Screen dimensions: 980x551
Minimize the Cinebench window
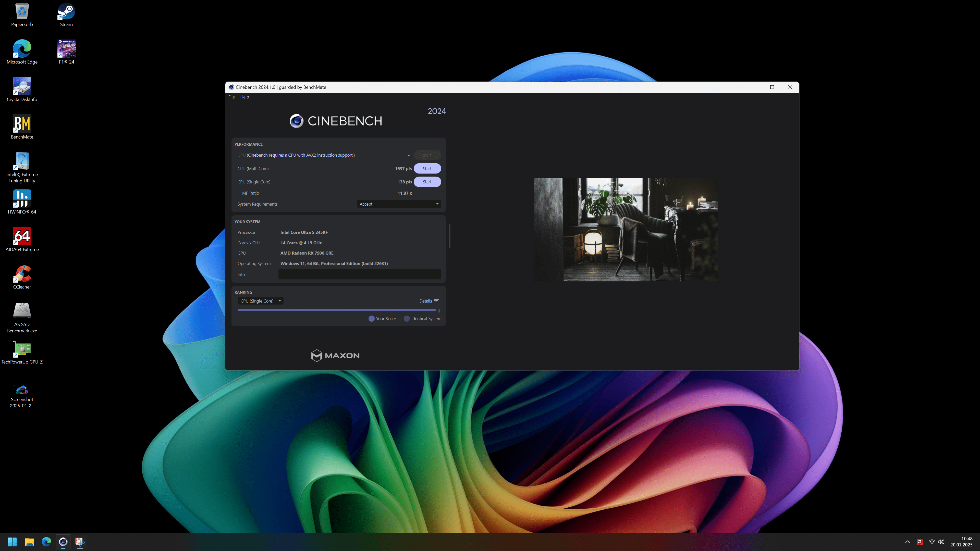754,87
